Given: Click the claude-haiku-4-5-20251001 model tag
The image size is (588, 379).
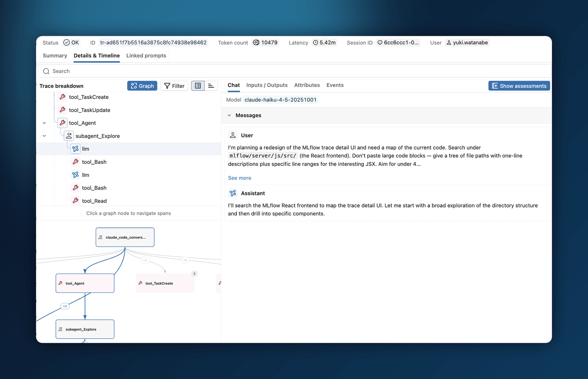Looking at the screenshot, I should [281, 100].
